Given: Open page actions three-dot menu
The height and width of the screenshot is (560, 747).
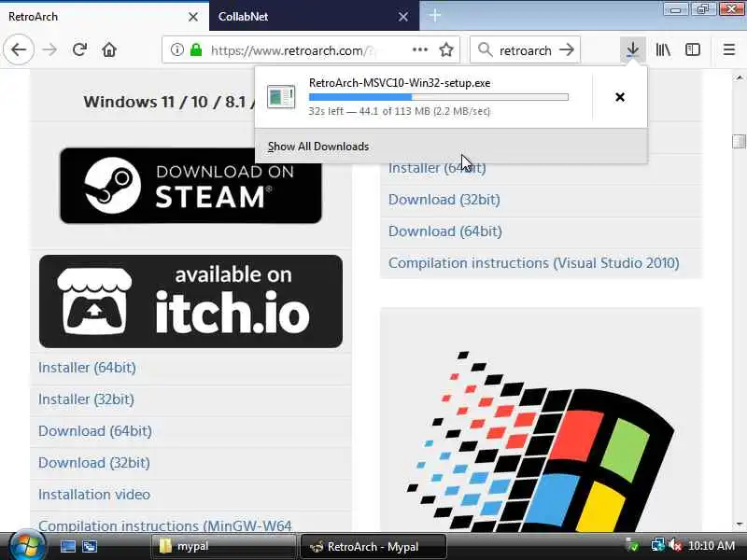Looking at the screenshot, I should (419, 49).
